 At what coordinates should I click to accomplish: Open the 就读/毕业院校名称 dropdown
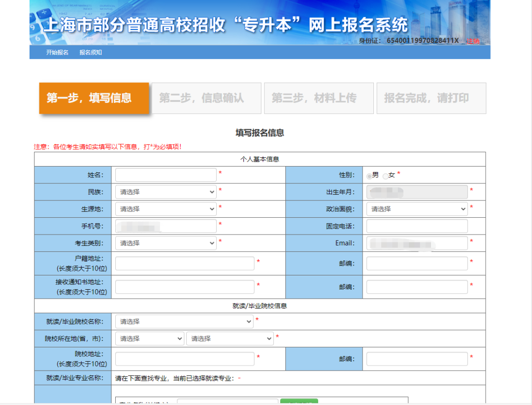184,321
